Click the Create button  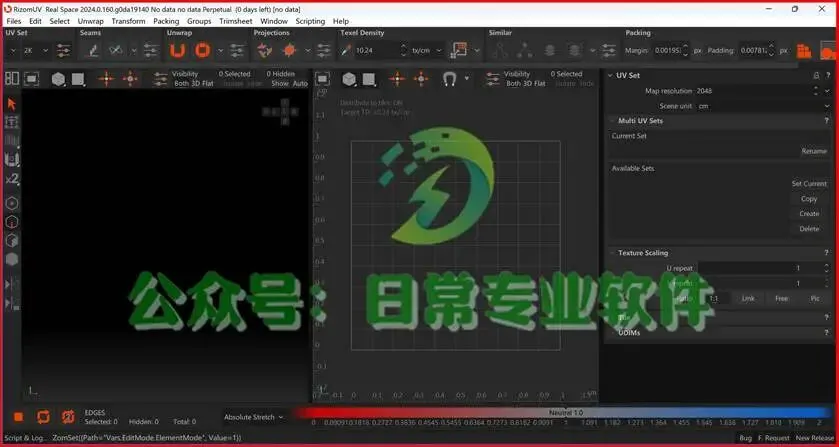[x=809, y=214]
